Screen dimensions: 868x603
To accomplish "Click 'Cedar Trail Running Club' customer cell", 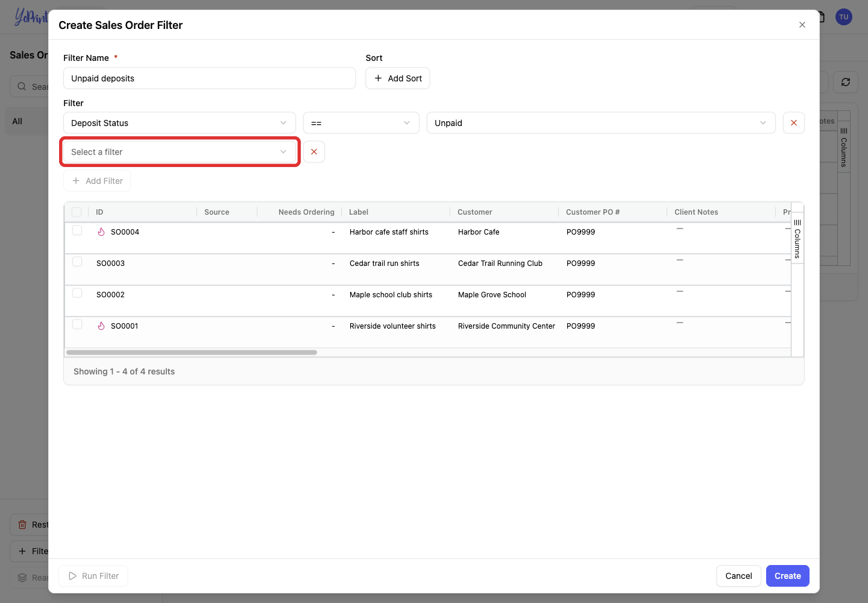I will tap(500, 264).
